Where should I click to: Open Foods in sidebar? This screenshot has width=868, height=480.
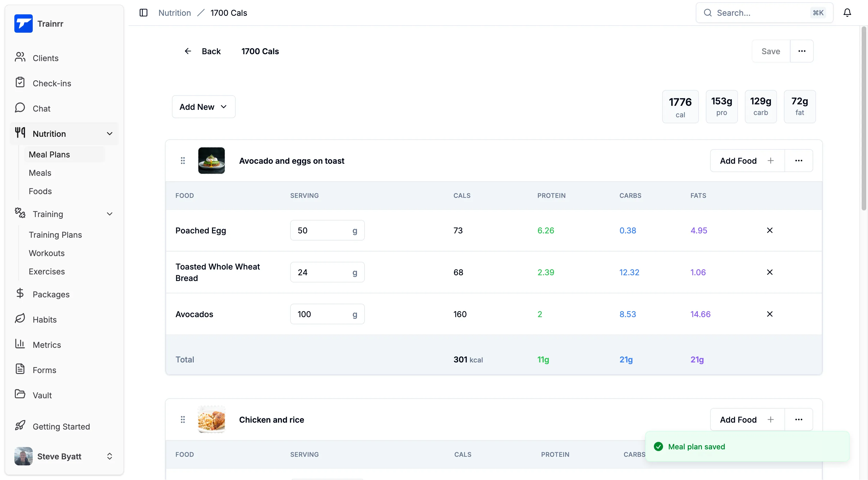coord(40,191)
